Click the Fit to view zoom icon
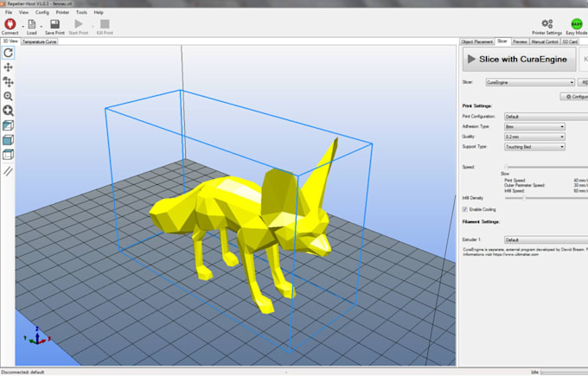Screen dimensions: 588x376 (8, 111)
